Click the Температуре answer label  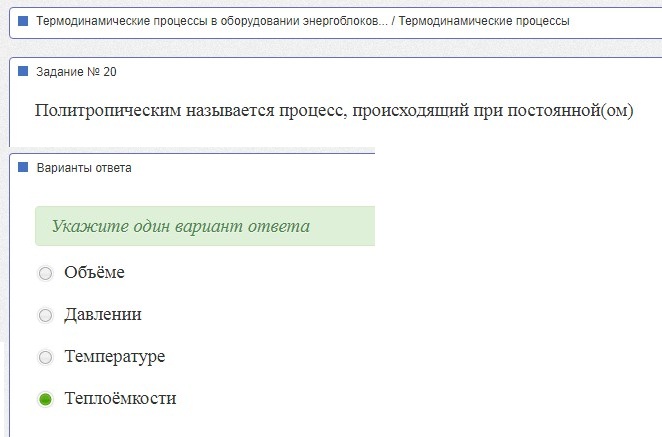(114, 357)
